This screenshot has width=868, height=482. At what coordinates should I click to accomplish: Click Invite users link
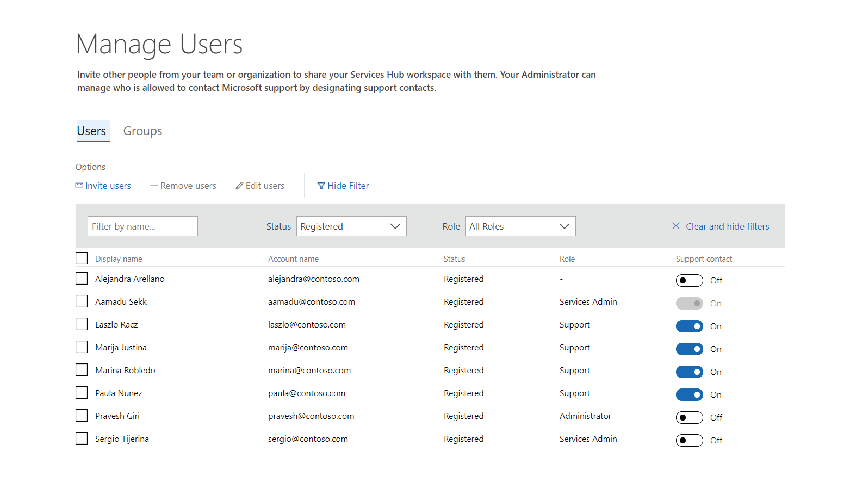(107, 185)
